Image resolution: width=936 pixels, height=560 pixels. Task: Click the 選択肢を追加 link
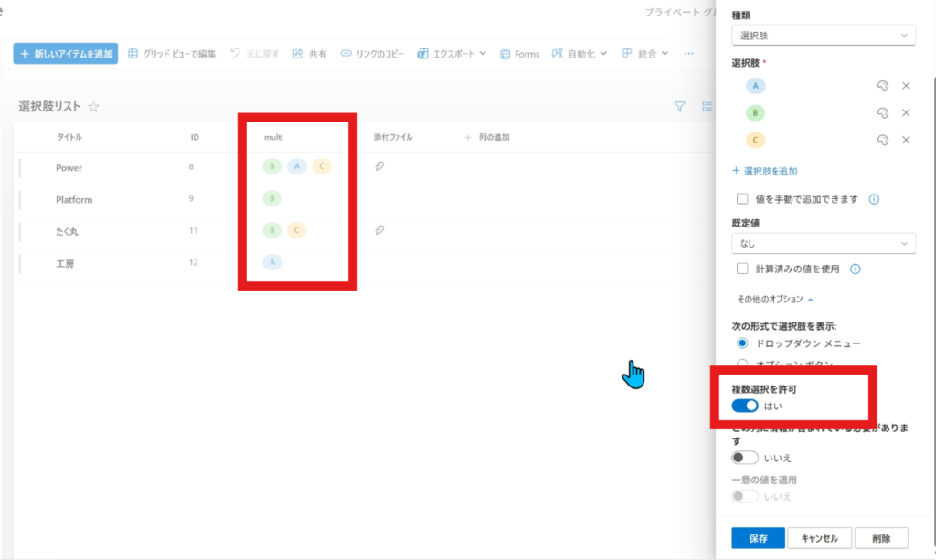(765, 171)
